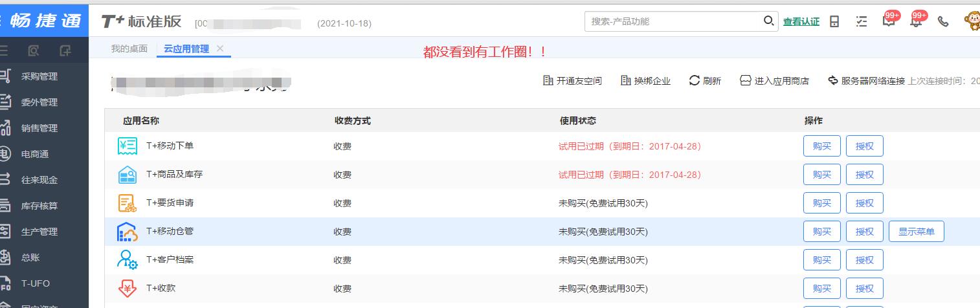Click 购买 for T+移动仓管
Viewport: 980px width, 308px height.
822,232
